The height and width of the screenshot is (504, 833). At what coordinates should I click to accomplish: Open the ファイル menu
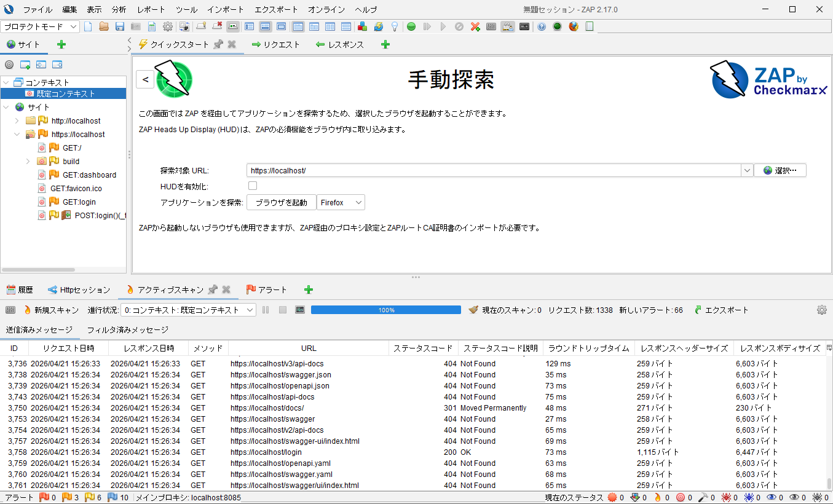38,10
